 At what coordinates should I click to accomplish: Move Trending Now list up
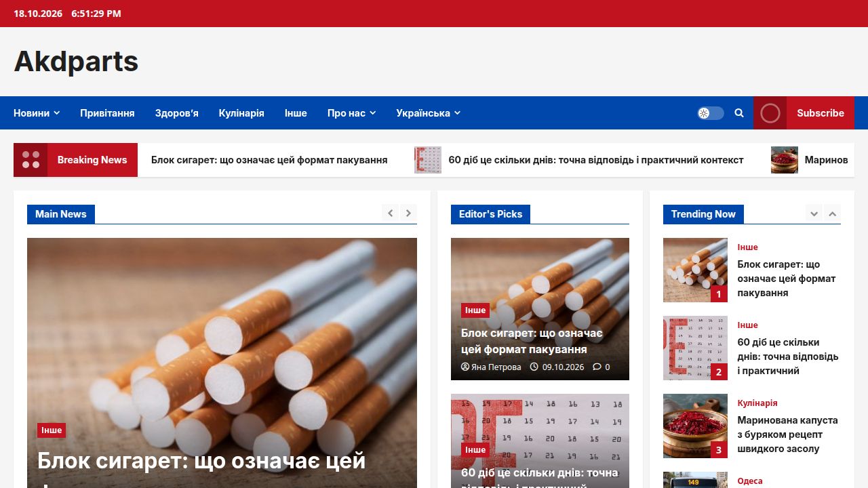(x=832, y=213)
